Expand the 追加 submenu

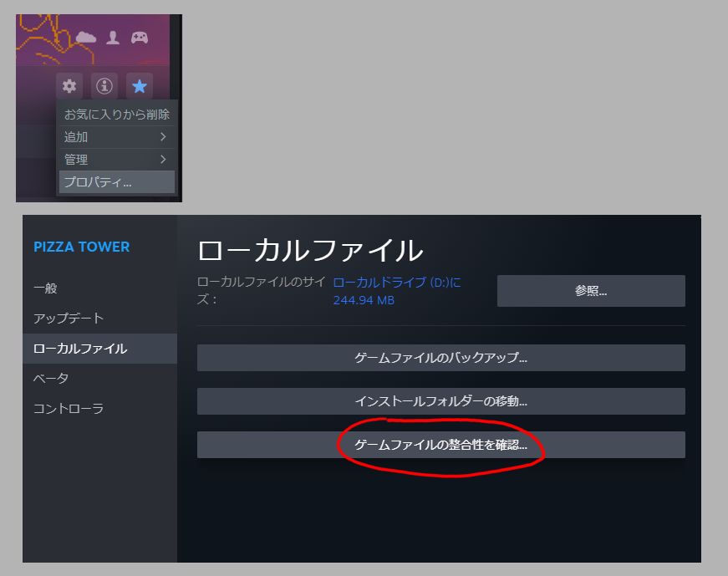tap(116, 137)
